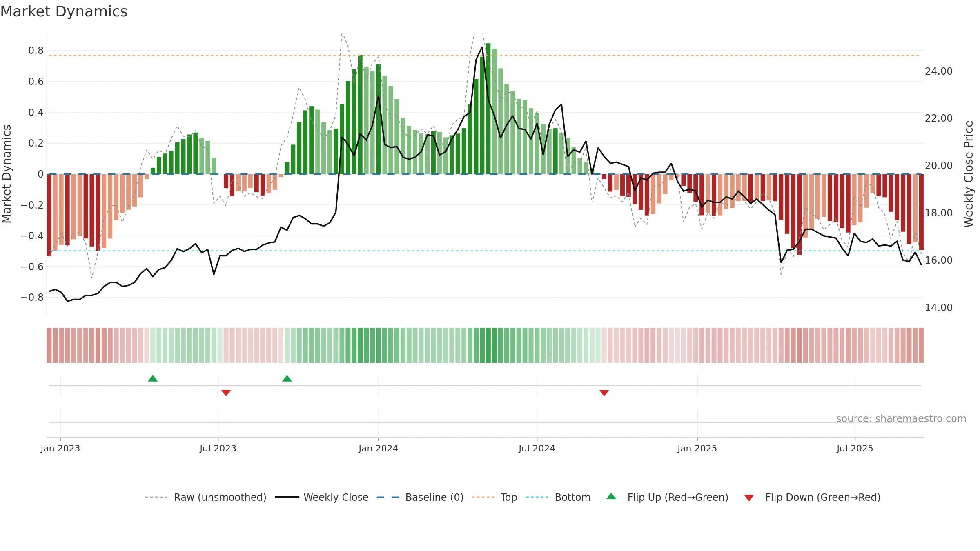
Task: Click the orange dotted Top threshold line
Action: (484, 56)
